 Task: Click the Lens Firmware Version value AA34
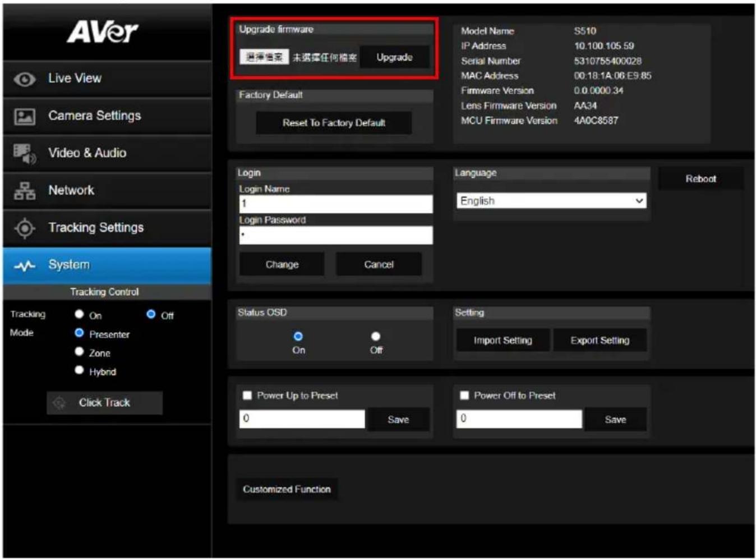(585, 105)
